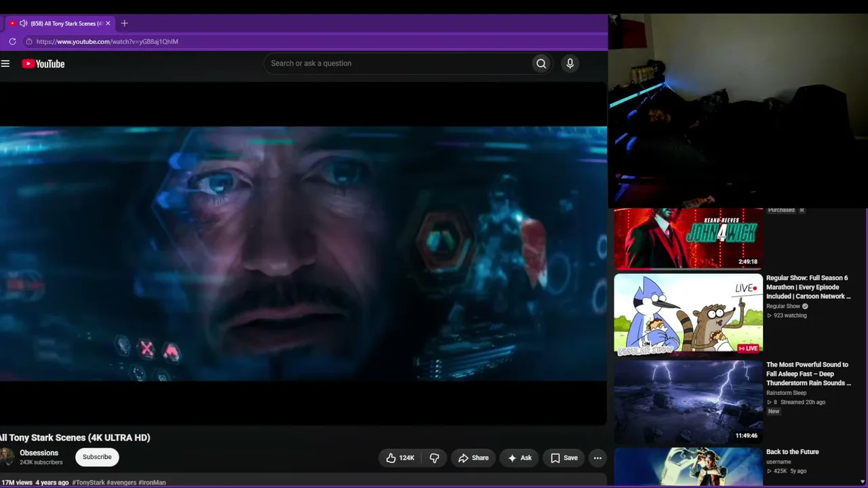Click the verified badge beside Regular Show
The width and height of the screenshot is (868, 488).
click(805, 306)
